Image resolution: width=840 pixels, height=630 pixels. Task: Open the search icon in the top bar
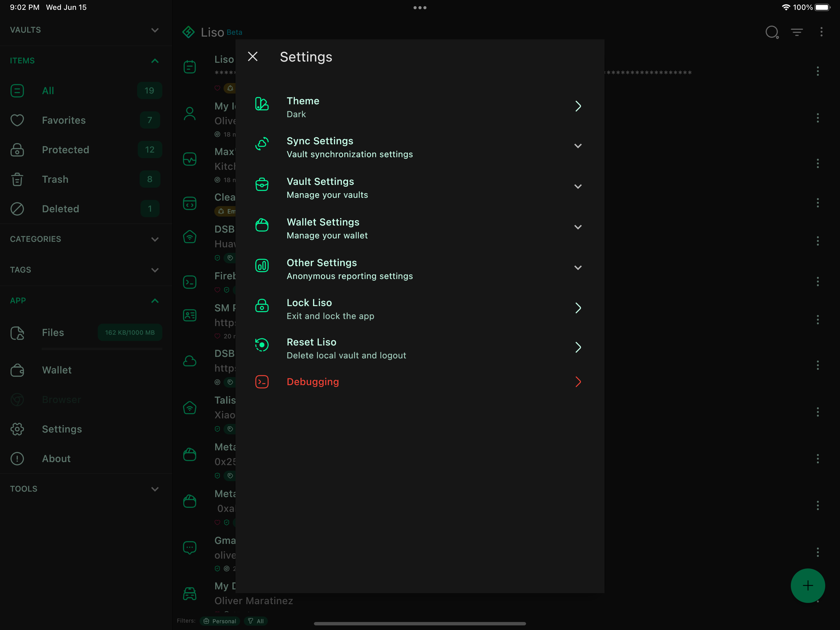coord(772,32)
